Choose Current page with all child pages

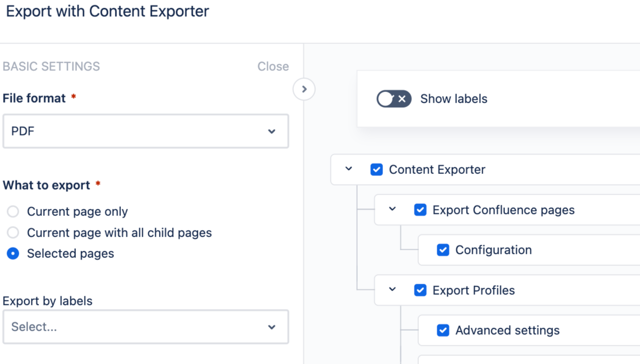pos(13,233)
